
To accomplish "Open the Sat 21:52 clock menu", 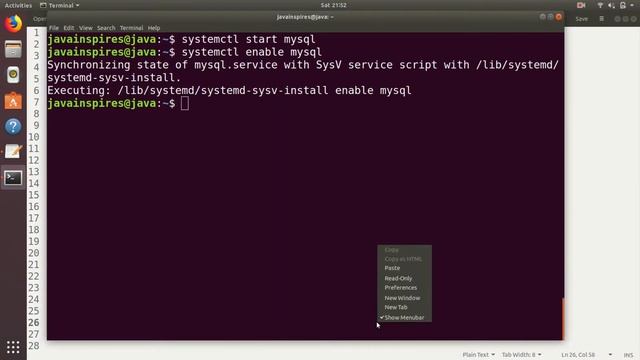I will click(x=333, y=5).
